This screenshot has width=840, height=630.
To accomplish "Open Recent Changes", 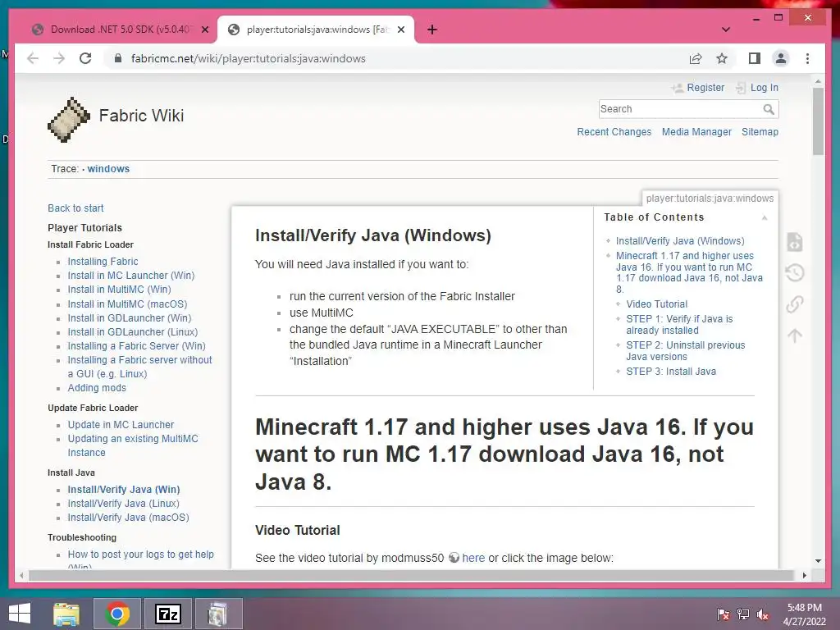I will [x=614, y=132].
